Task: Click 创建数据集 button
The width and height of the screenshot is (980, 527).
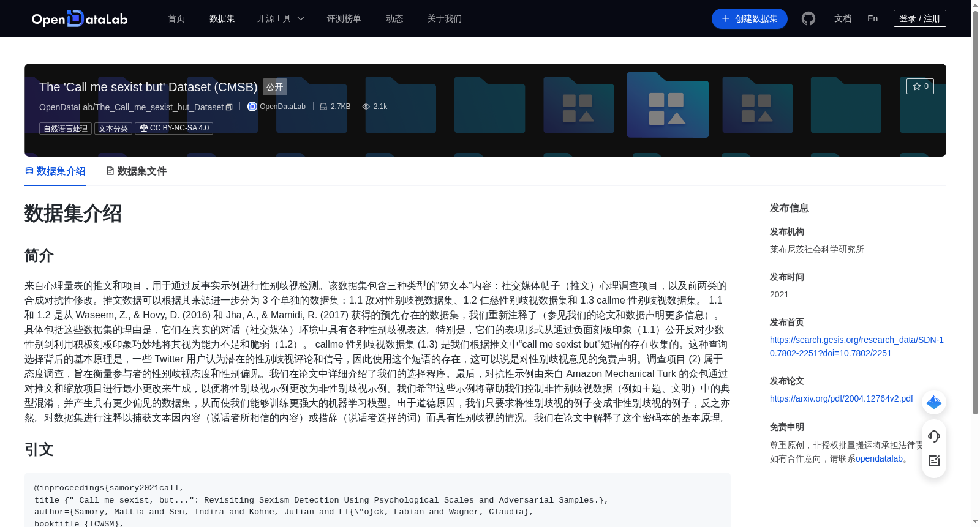Action: coord(749,18)
